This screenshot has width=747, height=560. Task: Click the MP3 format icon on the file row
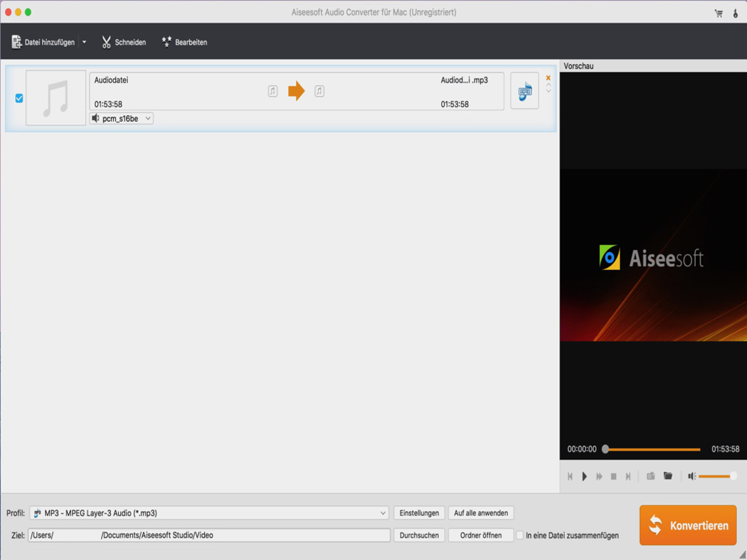524,91
